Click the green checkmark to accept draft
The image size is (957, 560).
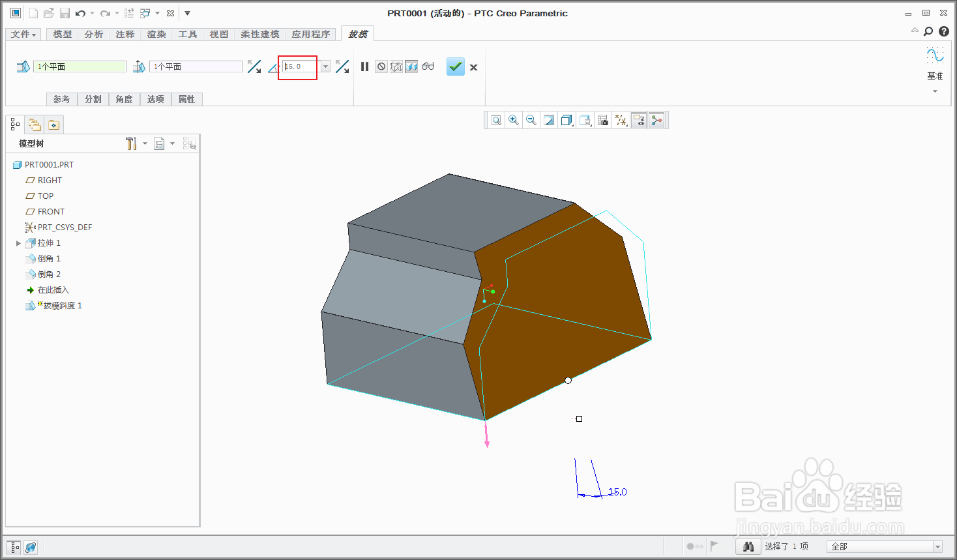pos(455,66)
